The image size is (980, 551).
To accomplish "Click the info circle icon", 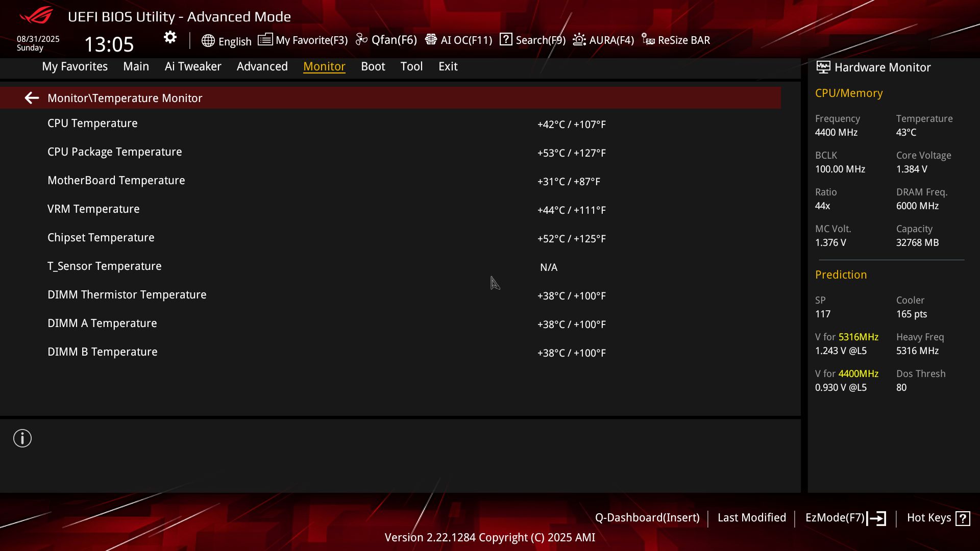I will tap(22, 438).
